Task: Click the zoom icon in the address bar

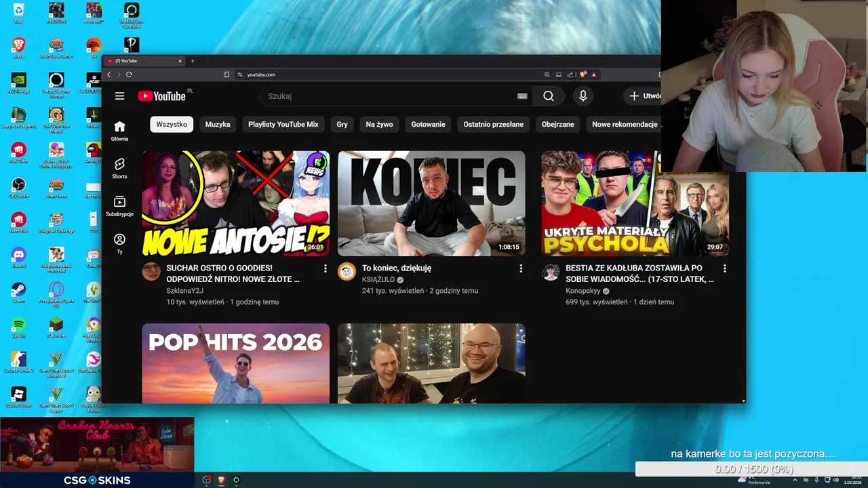Action: coord(547,75)
